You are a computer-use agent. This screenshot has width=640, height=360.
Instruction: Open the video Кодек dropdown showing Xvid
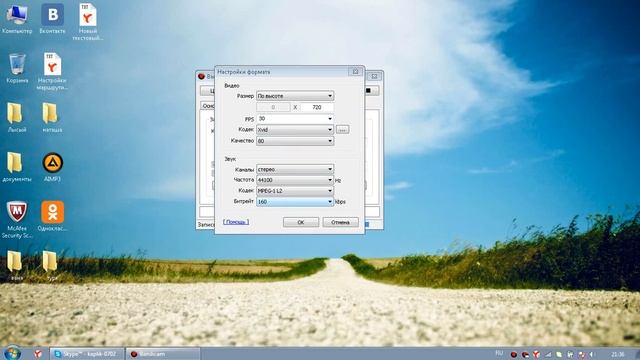tap(295, 130)
